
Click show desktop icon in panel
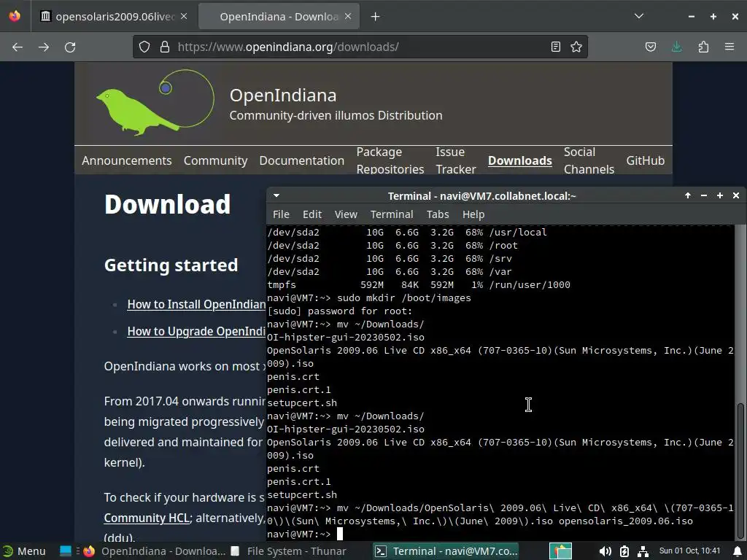(65, 551)
